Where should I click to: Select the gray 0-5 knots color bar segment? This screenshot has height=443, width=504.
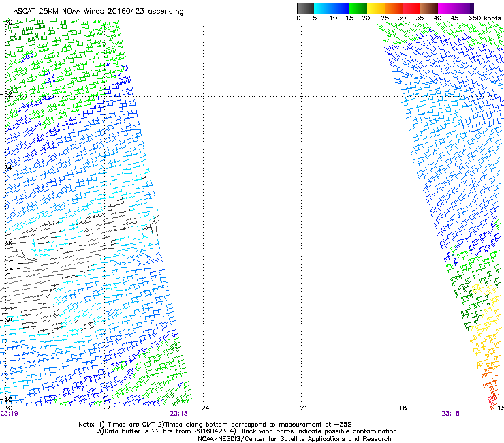(305, 8)
